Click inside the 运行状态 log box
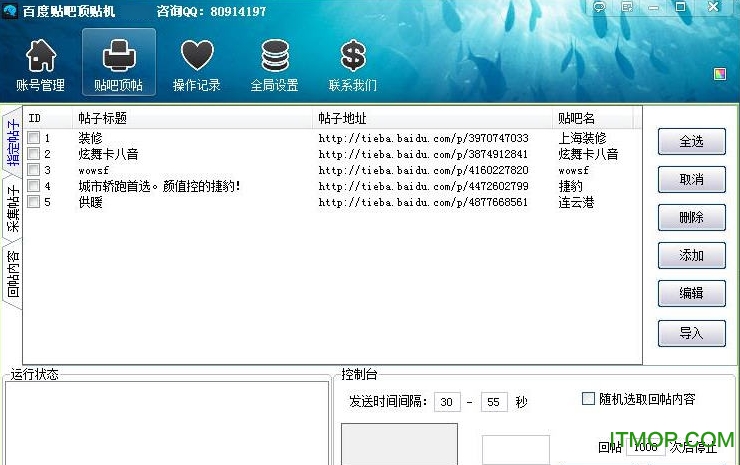The width and height of the screenshot is (740, 465). [167, 423]
